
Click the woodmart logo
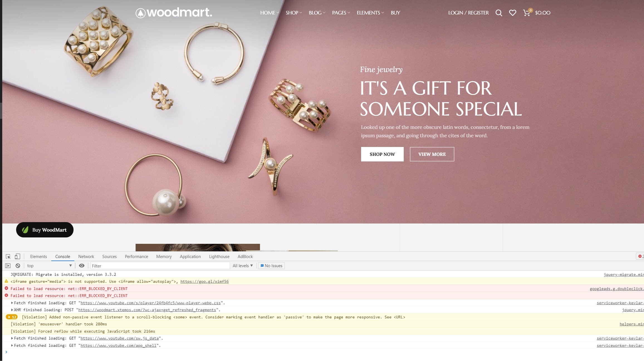[x=174, y=13]
